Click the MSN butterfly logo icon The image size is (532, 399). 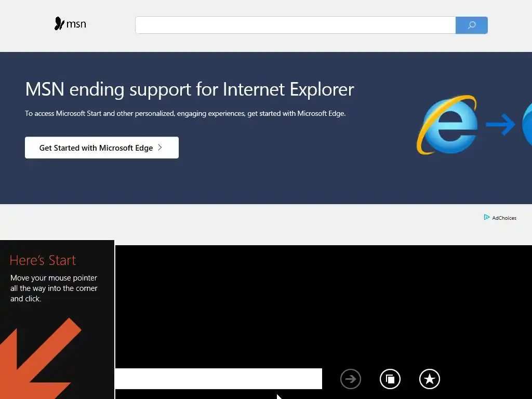point(59,24)
